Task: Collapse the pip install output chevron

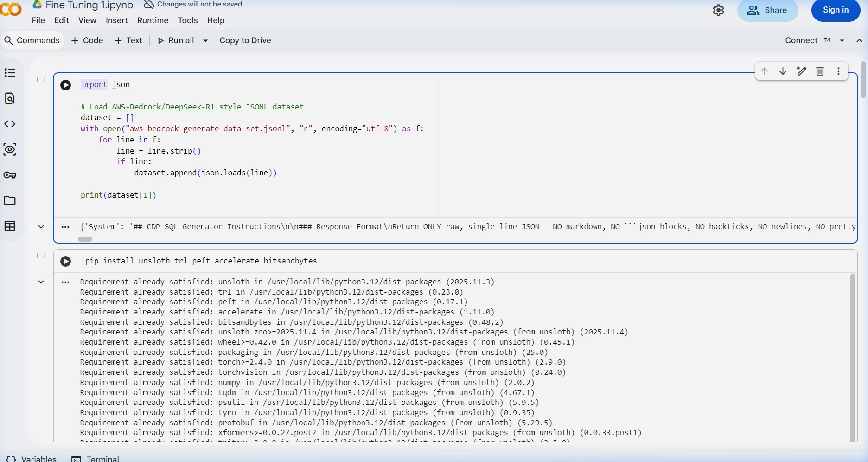Action: point(41,282)
